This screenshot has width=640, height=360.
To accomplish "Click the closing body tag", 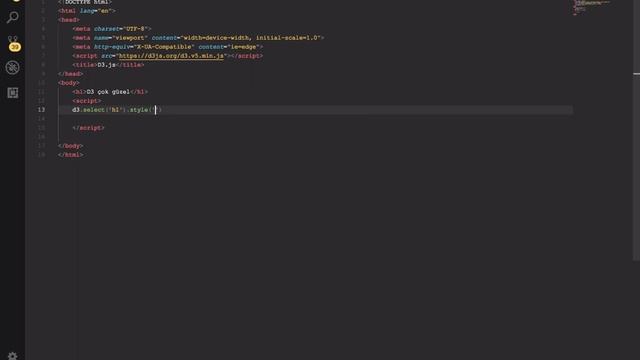I will point(71,146).
